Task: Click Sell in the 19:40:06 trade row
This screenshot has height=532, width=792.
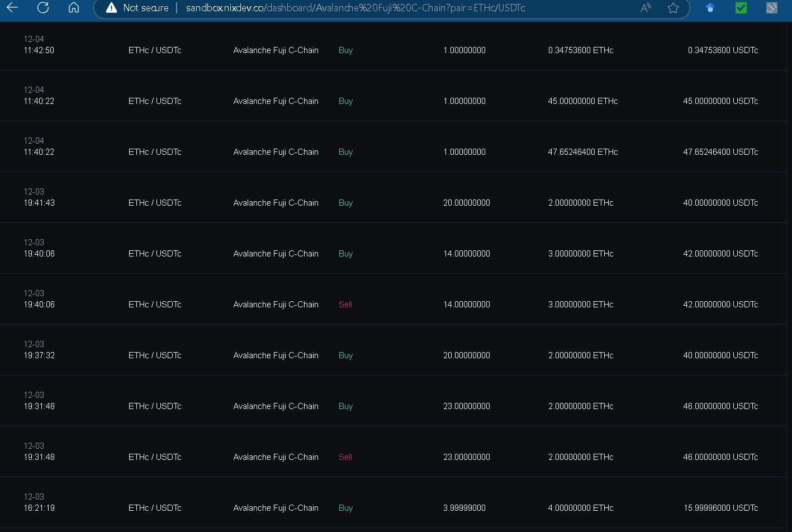Action: [345, 305]
